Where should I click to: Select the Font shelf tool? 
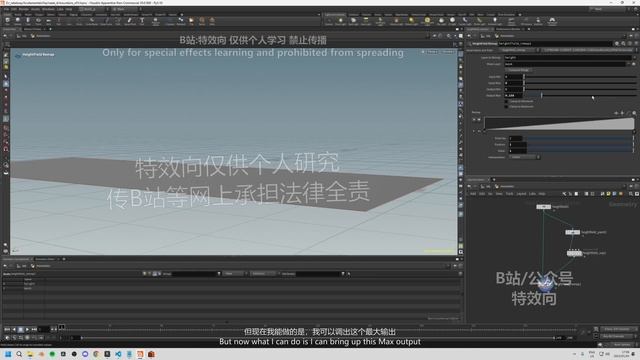pyautogui.click(x=142, y=21)
